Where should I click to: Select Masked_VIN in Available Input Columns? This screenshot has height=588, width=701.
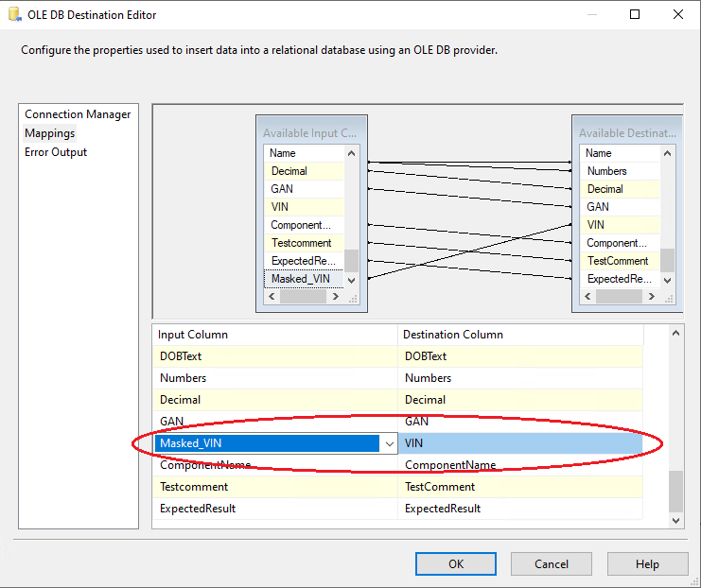(300, 279)
